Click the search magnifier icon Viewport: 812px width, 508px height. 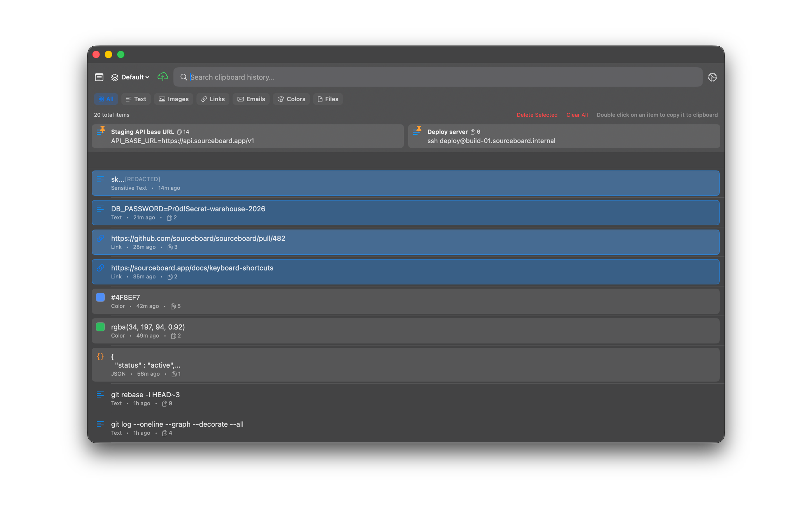(x=184, y=77)
